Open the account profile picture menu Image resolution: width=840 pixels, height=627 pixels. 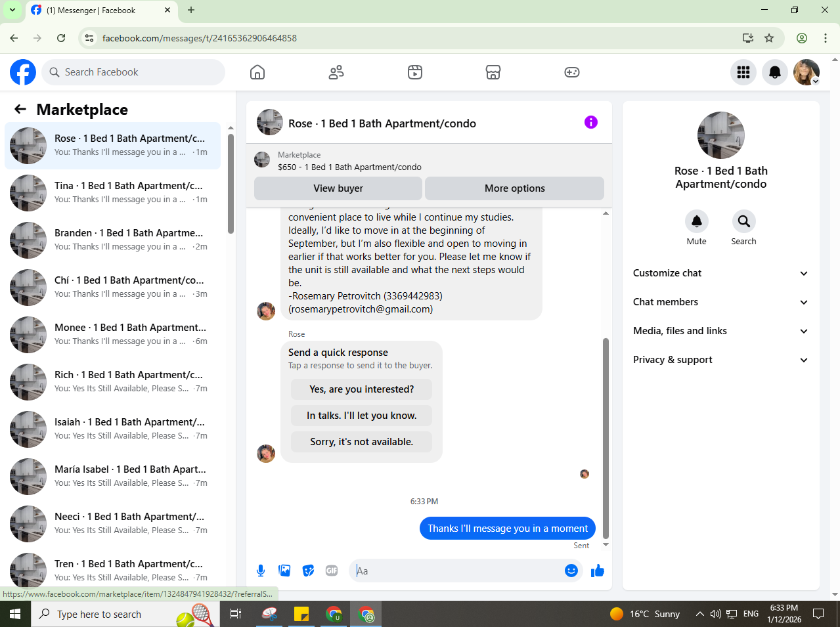(x=807, y=72)
